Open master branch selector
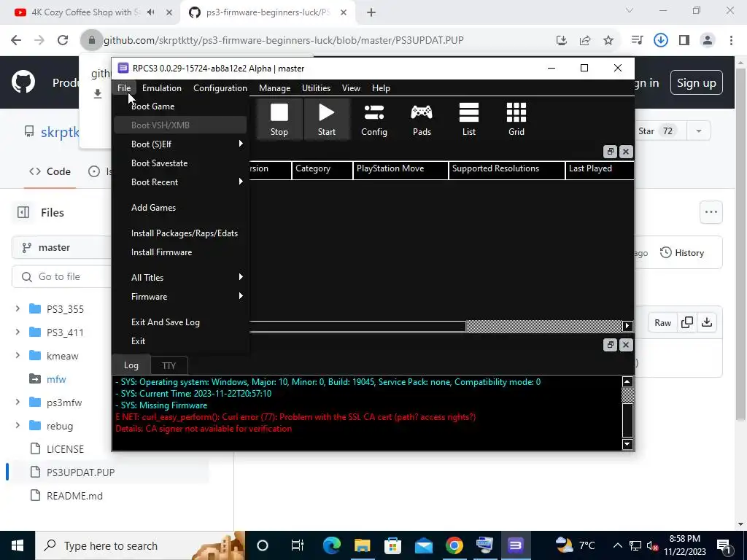Screen dimensions: 747x560 (x=61, y=247)
